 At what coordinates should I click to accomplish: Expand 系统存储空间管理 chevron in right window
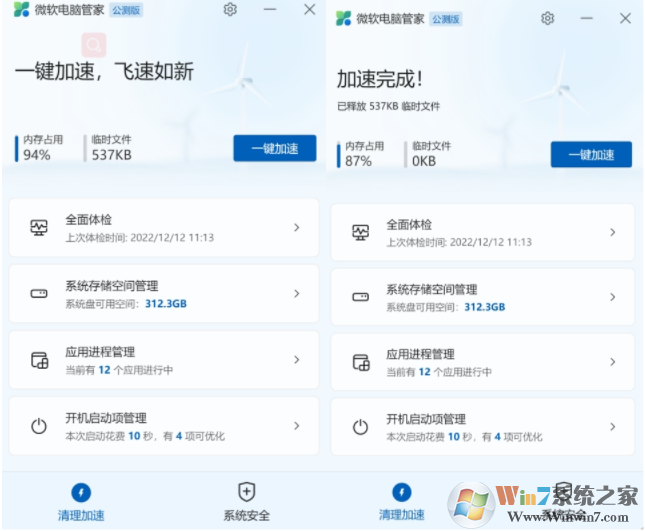[613, 297]
